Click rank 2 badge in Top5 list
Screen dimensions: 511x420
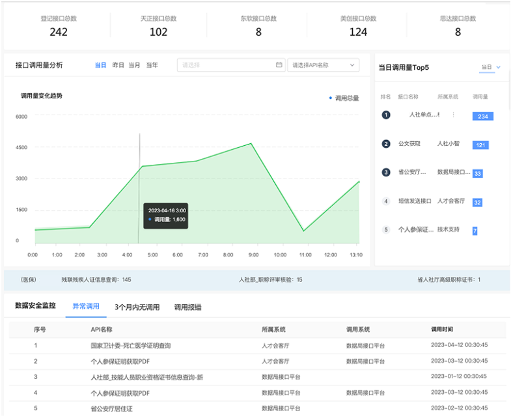tap(386, 144)
